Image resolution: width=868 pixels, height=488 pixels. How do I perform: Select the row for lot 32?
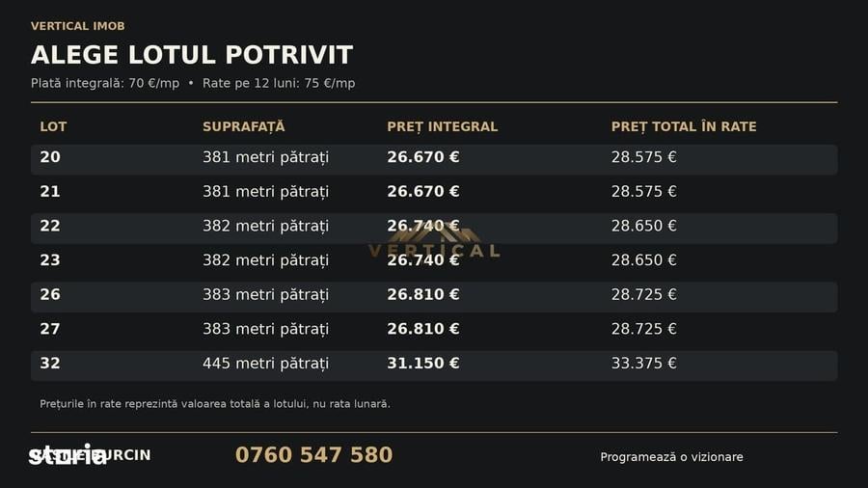pos(434,366)
